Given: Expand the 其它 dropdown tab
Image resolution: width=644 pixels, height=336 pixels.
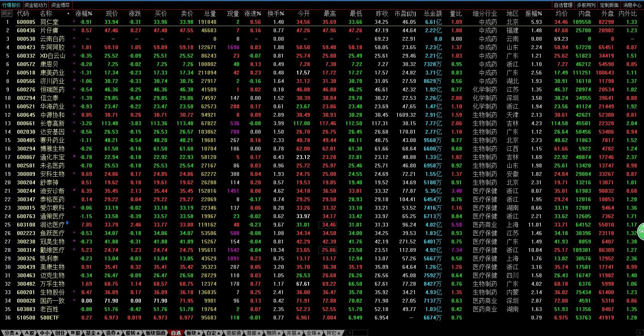Looking at the screenshot, I should coord(333,333).
